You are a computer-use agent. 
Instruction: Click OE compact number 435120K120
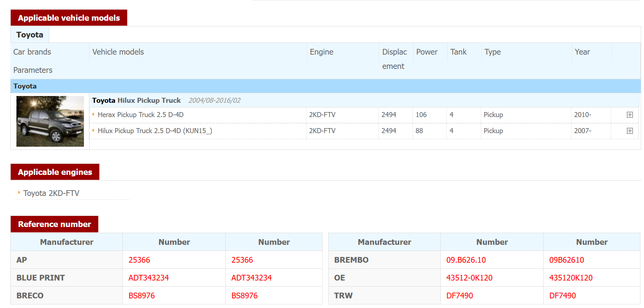[x=571, y=278]
